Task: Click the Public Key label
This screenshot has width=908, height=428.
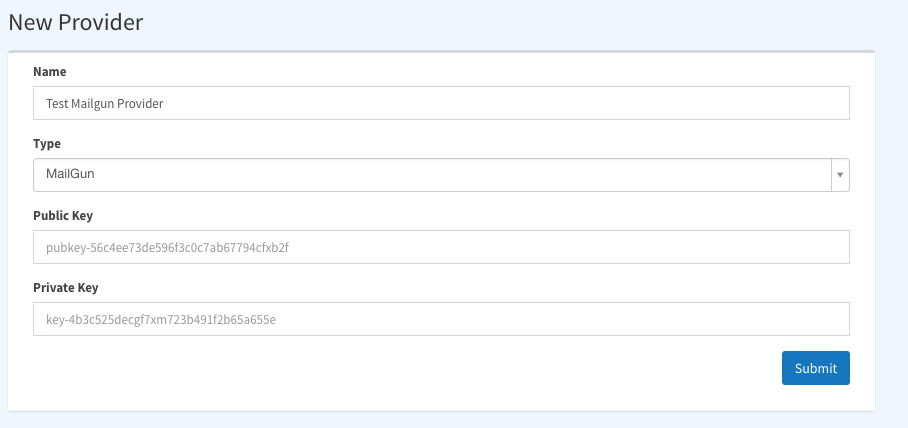Action: pos(63,215)
